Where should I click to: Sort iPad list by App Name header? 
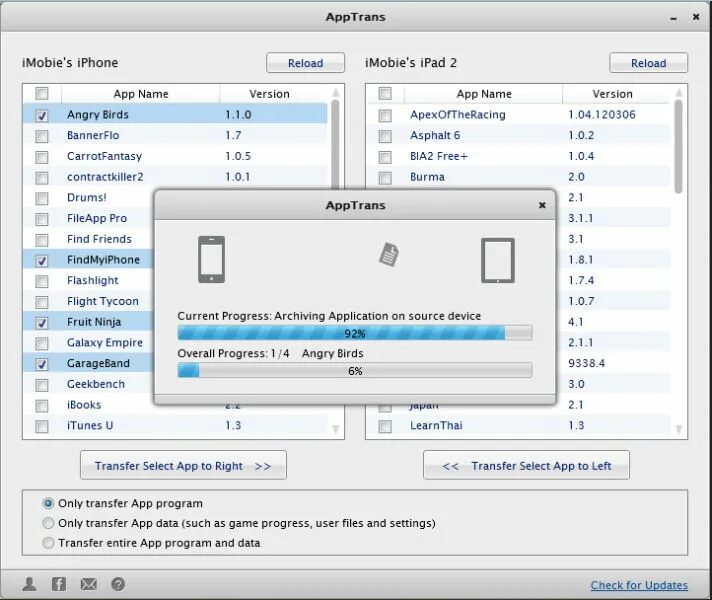pos(484,94)
